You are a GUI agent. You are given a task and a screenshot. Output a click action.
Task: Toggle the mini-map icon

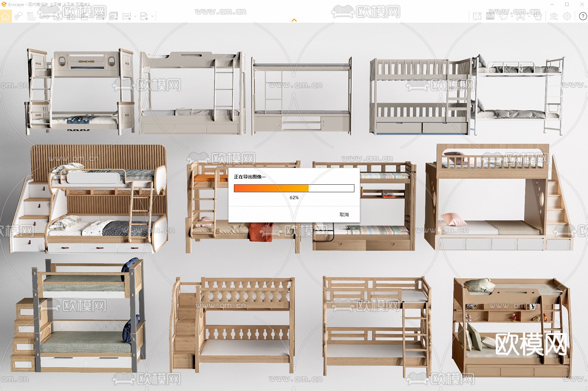[477, 16]
